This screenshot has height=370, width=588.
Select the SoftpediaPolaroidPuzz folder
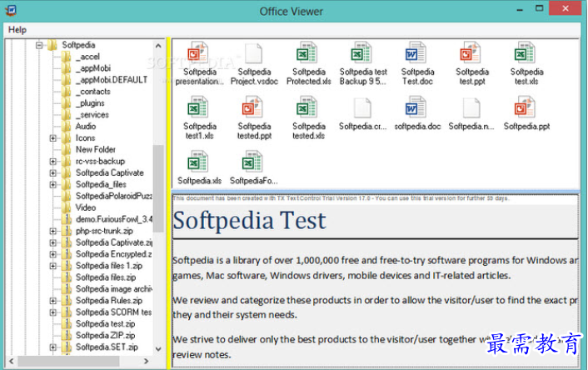(114, 197)
